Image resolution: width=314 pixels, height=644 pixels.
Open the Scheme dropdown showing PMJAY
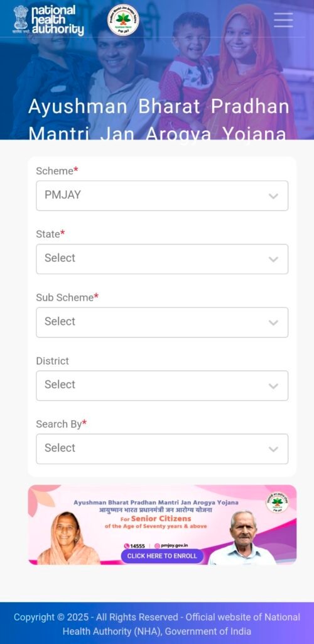pos(162,196)
